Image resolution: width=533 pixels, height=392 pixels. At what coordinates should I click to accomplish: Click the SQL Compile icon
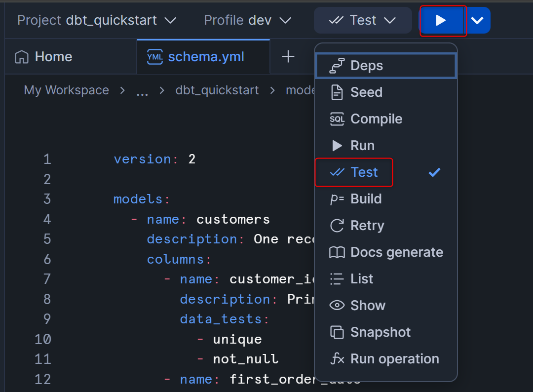pyautogui.click(x=337, y=119)
